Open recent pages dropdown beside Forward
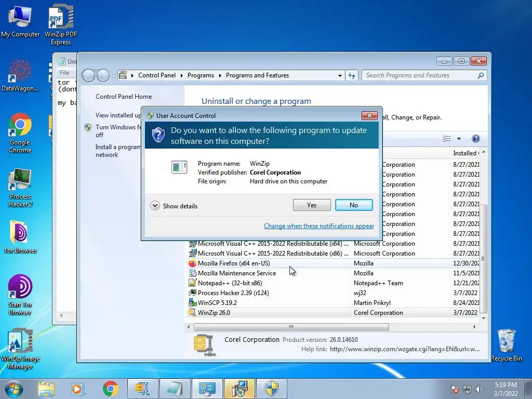 tap(113, 76)
